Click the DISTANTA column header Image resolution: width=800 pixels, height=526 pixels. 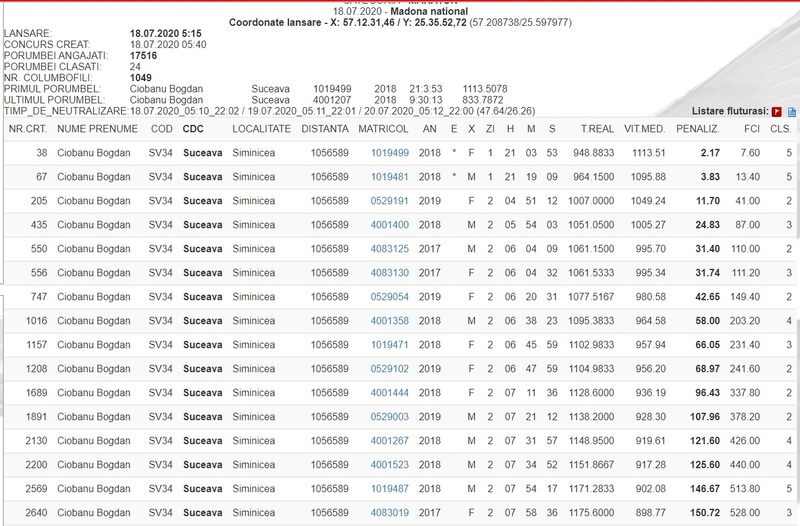point(325,129)
